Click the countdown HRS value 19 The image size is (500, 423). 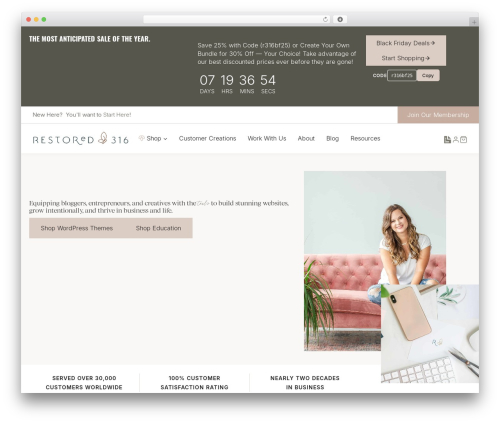coord(227,80)
